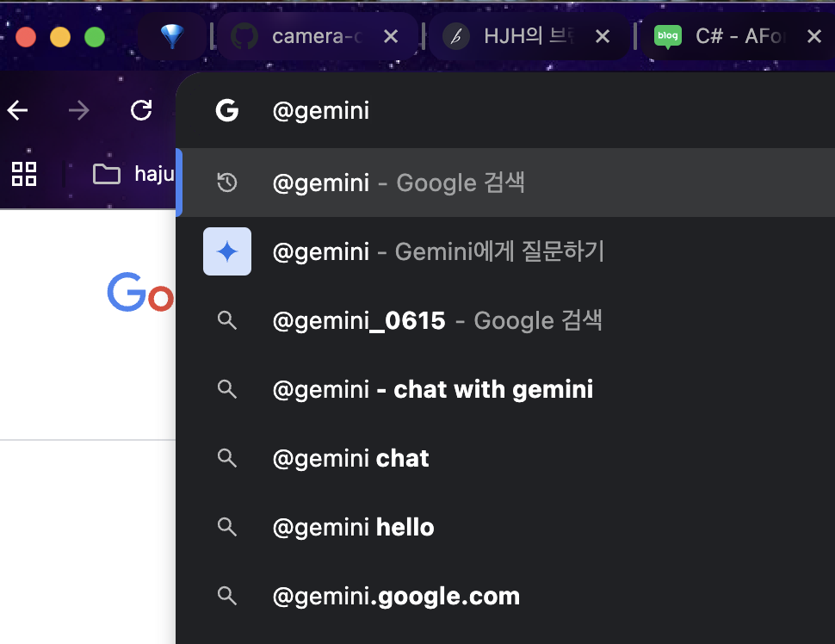The image size is (835, 644).
Task: Close the C# blog tab
Action: tap(813, 36)
